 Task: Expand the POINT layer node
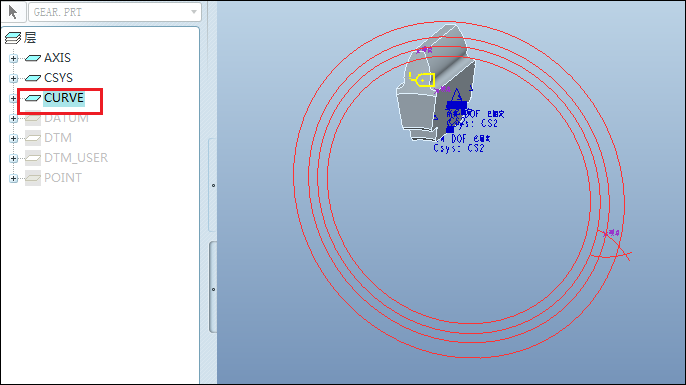(13, 178)
